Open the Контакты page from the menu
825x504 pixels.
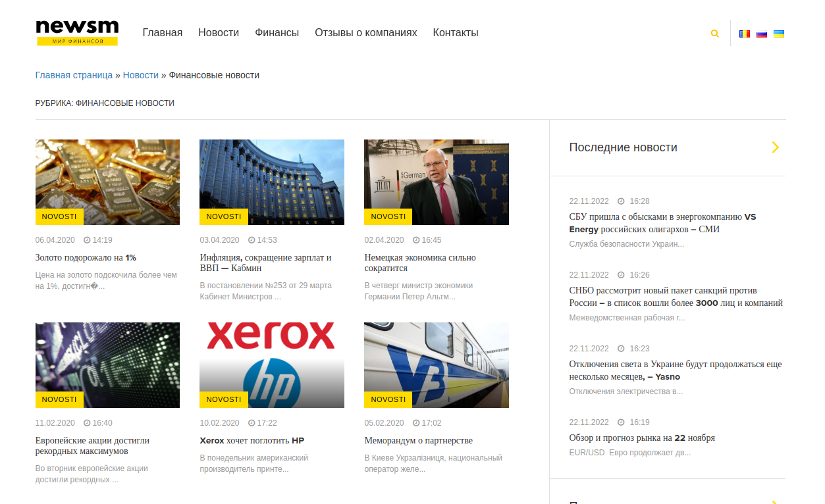pyautogui.click(x=456, y=33)
